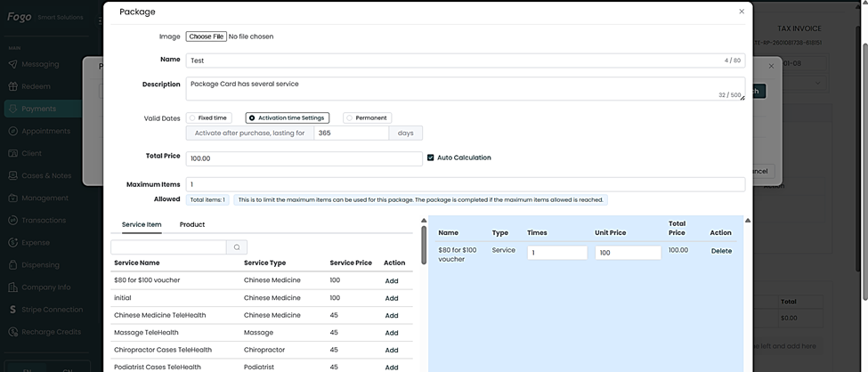Click the Appointments icon in the sidebar
Viewport: 868px width, 372px height.
pos(12,131)
